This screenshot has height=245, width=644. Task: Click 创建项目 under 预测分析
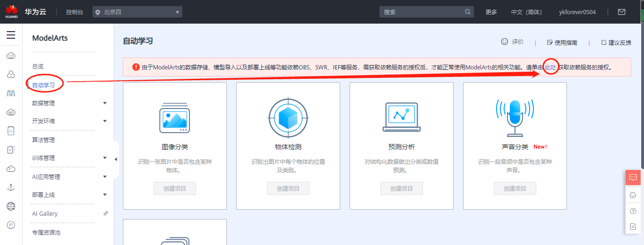(402, 188)
